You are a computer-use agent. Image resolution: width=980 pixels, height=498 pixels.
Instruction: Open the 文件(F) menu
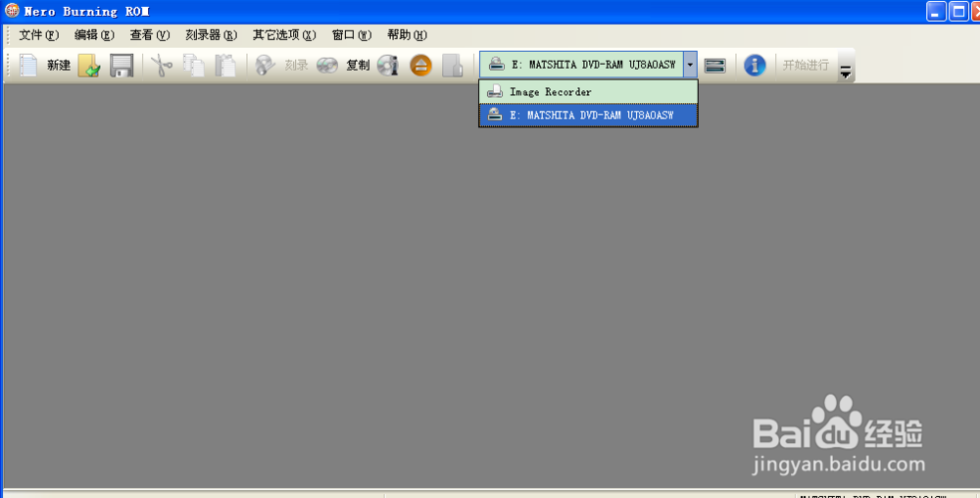click(x=39, y=35)
